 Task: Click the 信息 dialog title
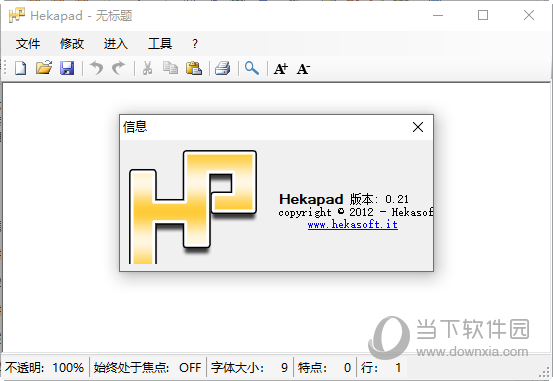(x=135, y=127)
